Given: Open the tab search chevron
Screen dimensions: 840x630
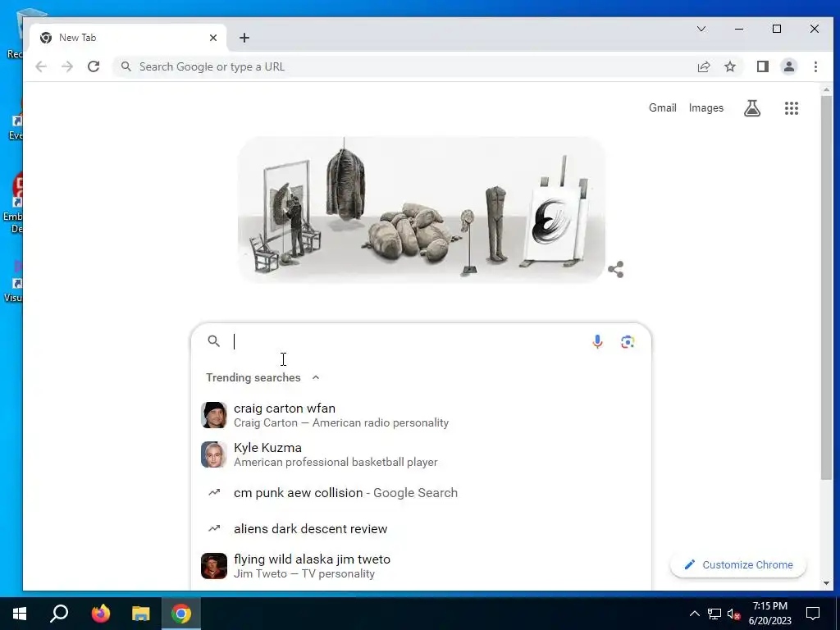Looking at the screenshot, I should click(701, 29).
